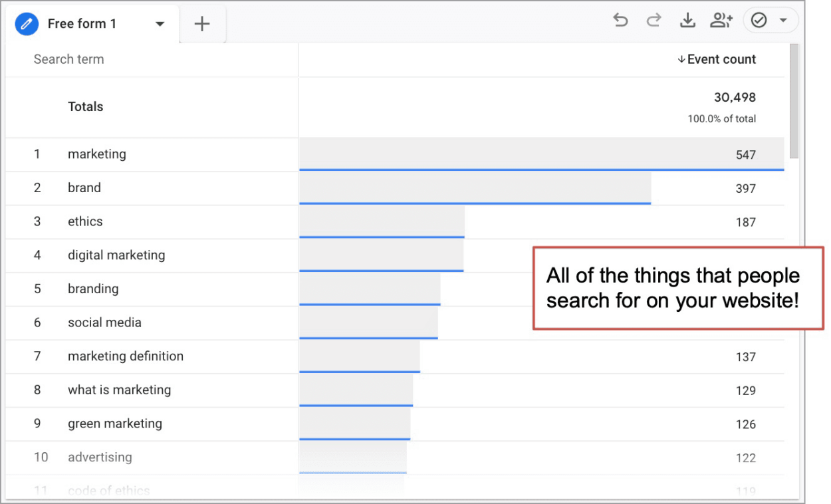The height and width of the screenshot is (504, 831).
Task: Select the 'green marketing' row
Action: click(x=115, y=424)
